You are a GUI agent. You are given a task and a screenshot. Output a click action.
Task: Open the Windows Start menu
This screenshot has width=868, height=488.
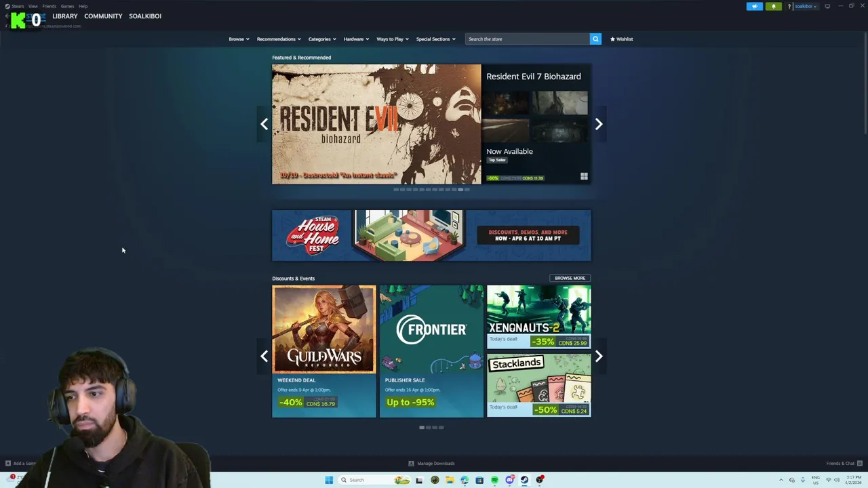point(329,480)
